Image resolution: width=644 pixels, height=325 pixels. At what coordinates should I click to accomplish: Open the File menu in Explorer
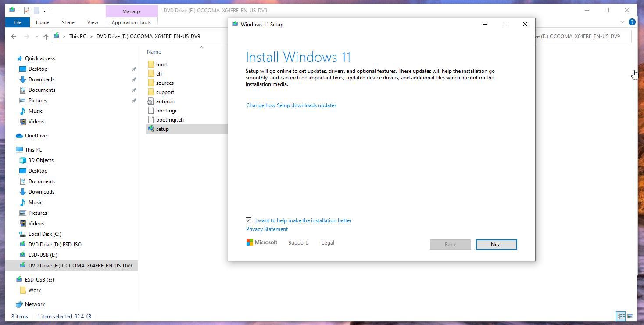[18, 22]
